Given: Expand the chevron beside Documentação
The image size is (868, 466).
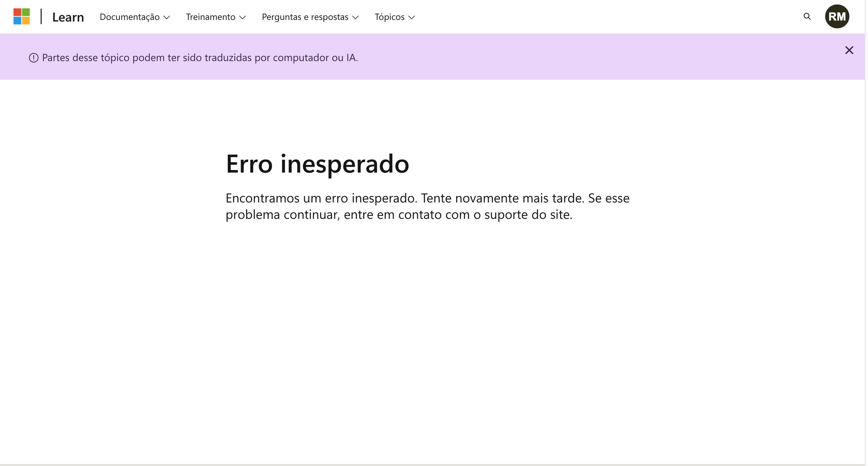Looking at the screenshot, I should (166, 17).
